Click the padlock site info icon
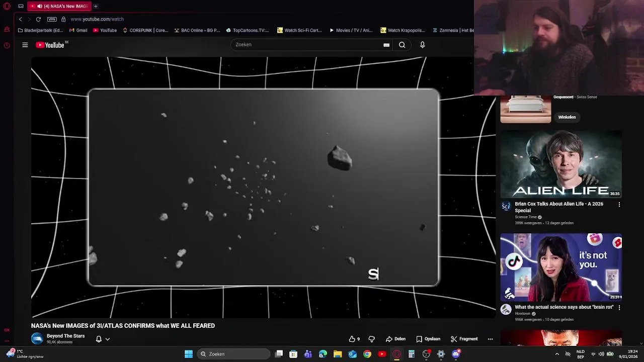Viewport: 644px width, 362px height. [x=63, y=19]
